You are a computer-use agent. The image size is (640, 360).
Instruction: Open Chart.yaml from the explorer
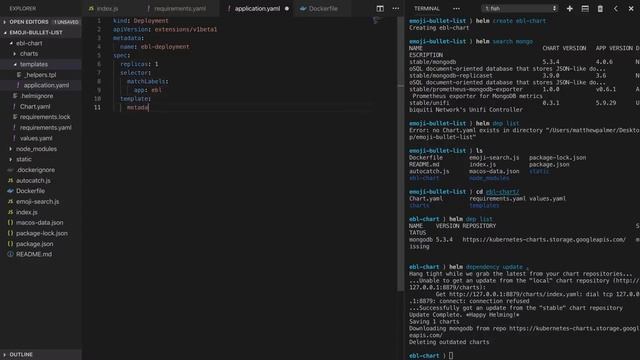coord(35,107)
